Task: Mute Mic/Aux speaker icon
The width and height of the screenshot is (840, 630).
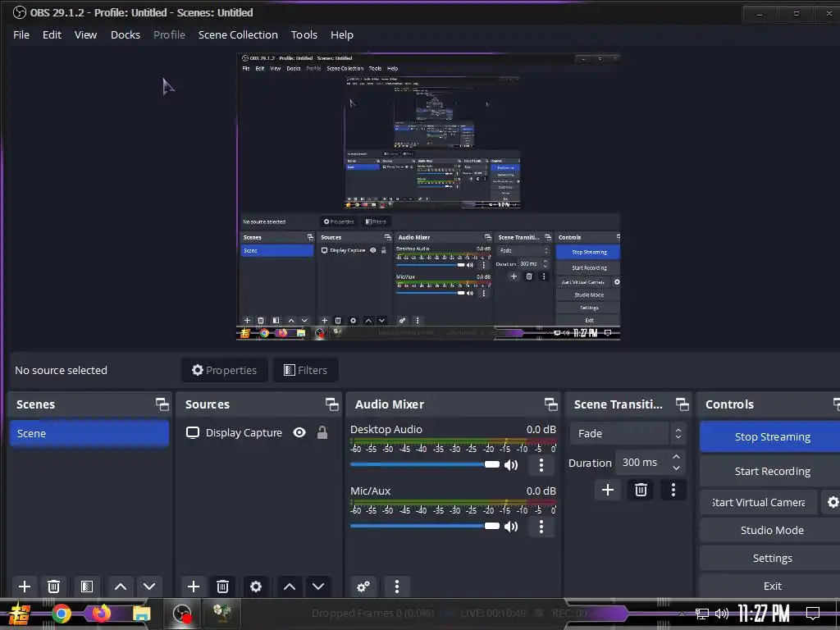Action: (x=511, y=527)
